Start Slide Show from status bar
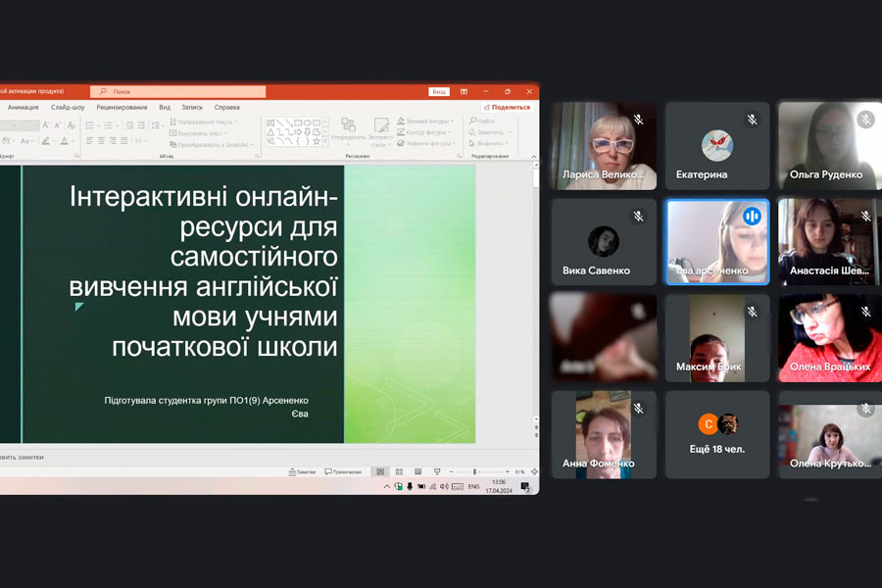The height and width of the screenshot is (588, 882). tap(437, 471)
